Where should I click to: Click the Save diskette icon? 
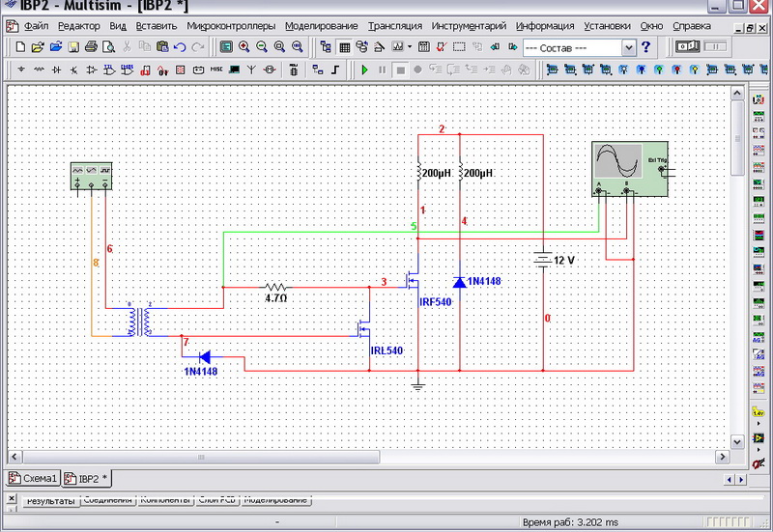[x=72, y=46]
